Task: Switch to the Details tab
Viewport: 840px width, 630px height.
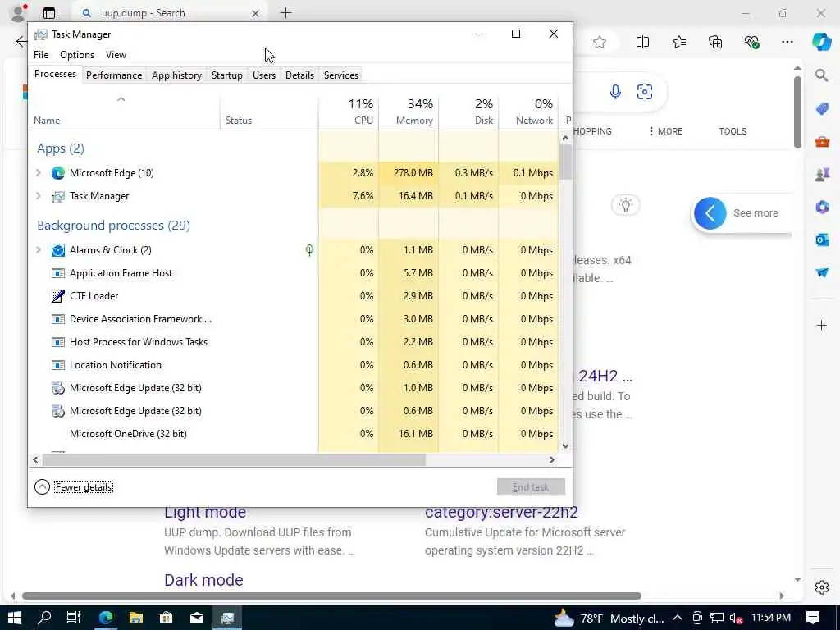Action: (299, 75)
